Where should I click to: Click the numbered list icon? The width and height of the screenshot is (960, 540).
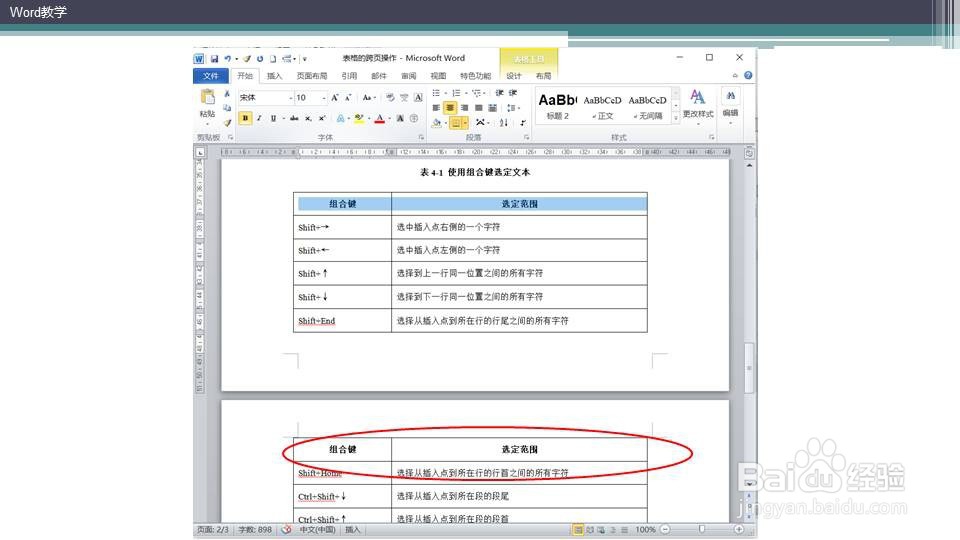coord(456,93)
